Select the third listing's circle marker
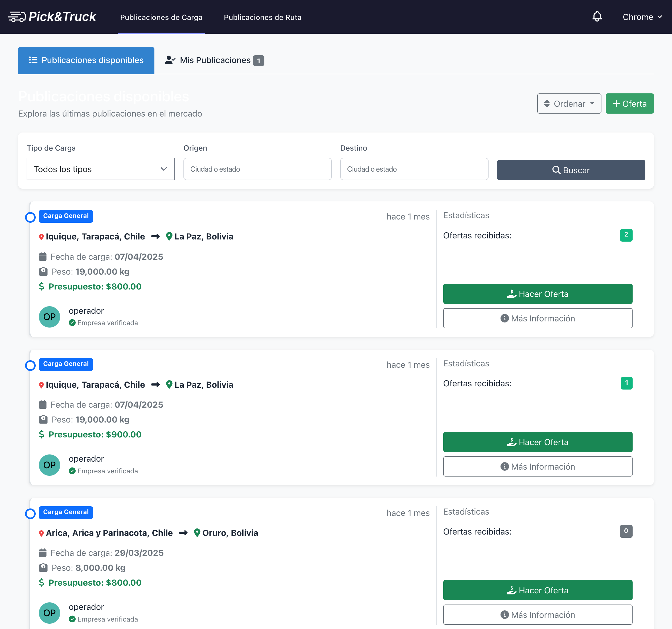This screenshot has height=629, width=672. (x=30, y=514)
